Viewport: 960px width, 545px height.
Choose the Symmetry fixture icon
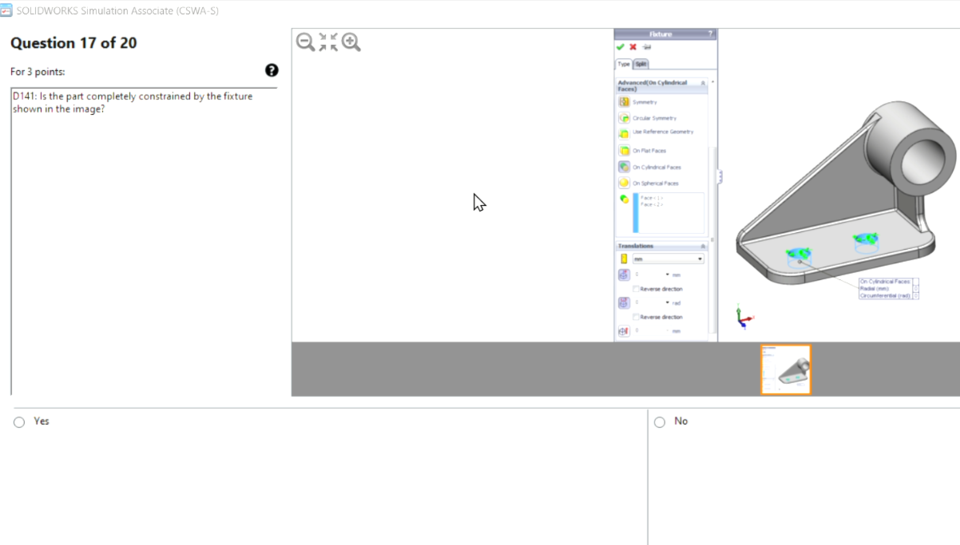coord(624,102)
